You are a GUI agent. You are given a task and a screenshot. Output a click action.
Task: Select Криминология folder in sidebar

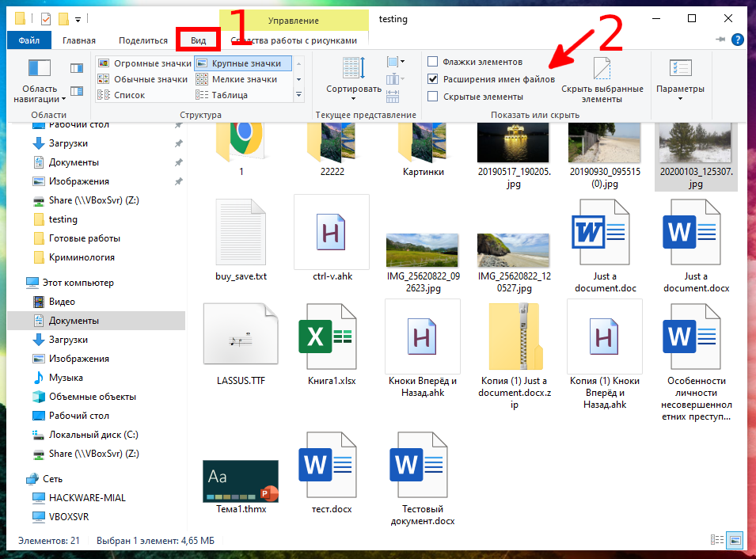coord(82,257)
